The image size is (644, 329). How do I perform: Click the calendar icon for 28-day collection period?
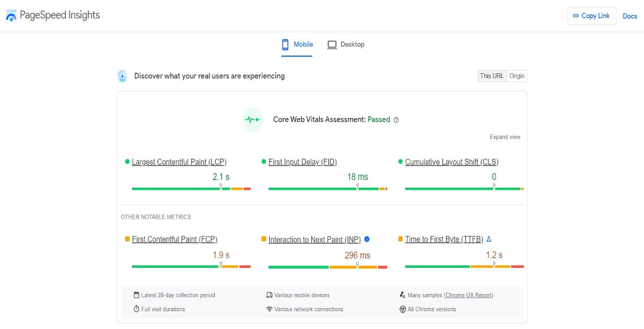tap(137, 295)
